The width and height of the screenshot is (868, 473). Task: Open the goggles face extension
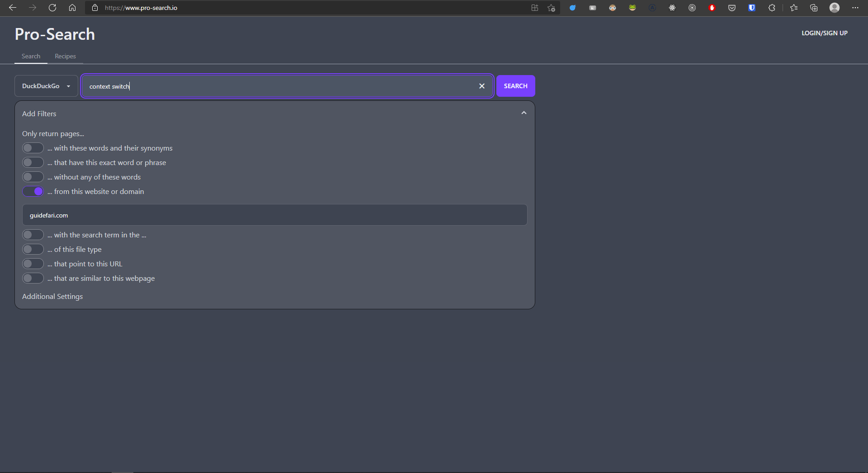(x=613, y=8)
